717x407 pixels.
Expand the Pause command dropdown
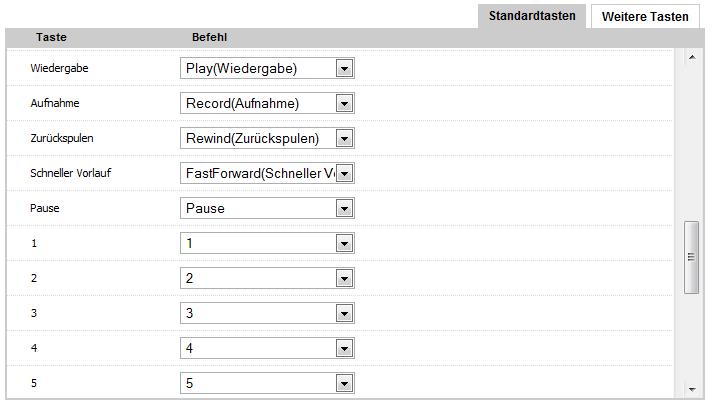tap(345, 209)
